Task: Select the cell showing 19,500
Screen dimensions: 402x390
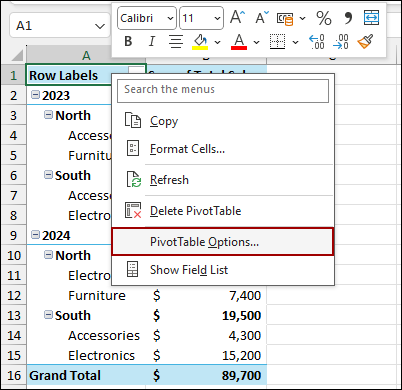Action: tap(206, 315)
